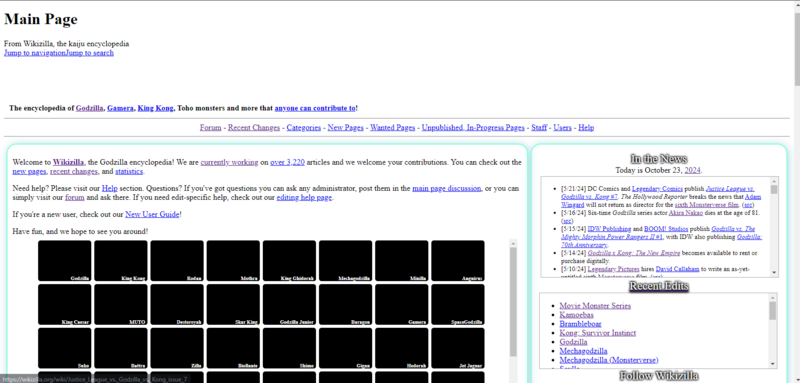Open the King Kong monster tile
This screenshot has width=800, height=383.
121,261
